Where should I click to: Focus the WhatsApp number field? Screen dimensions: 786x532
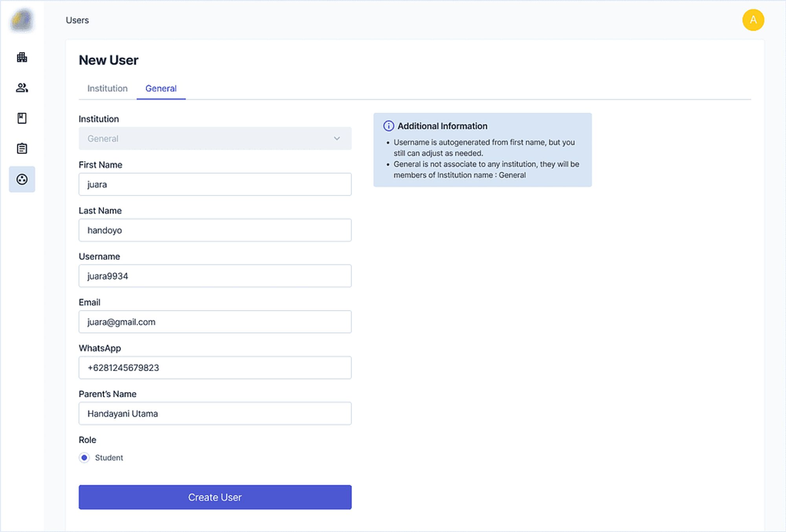click(215, 368)
